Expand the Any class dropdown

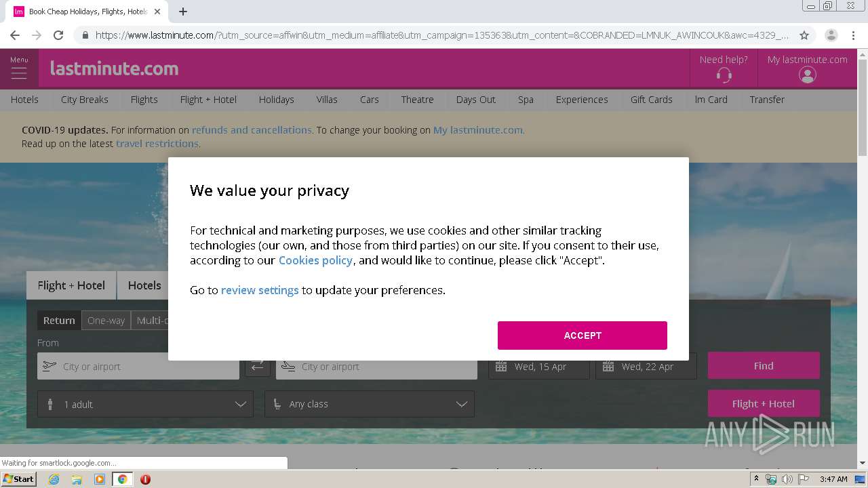(370, 404)
